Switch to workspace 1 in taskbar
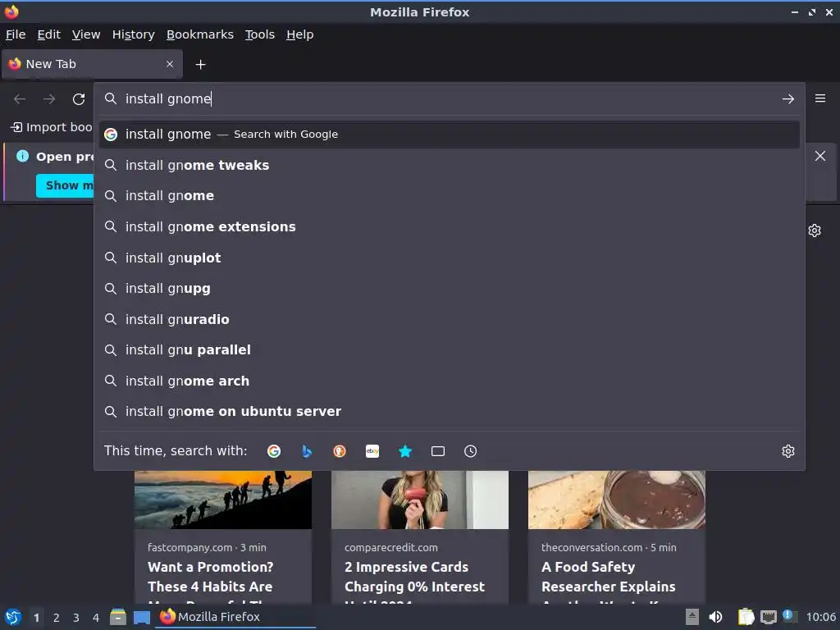The image size is (840, 630). pyautogui.click(x=36, y=618)
